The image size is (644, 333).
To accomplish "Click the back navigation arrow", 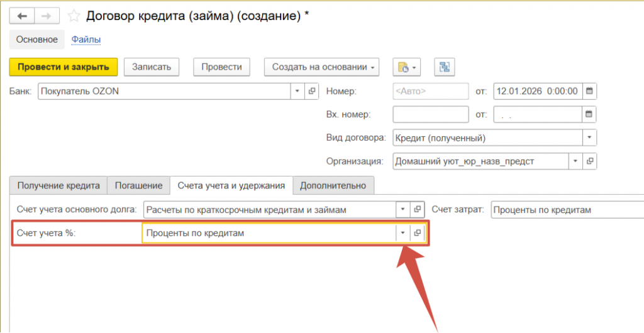I will click(22, 16).
